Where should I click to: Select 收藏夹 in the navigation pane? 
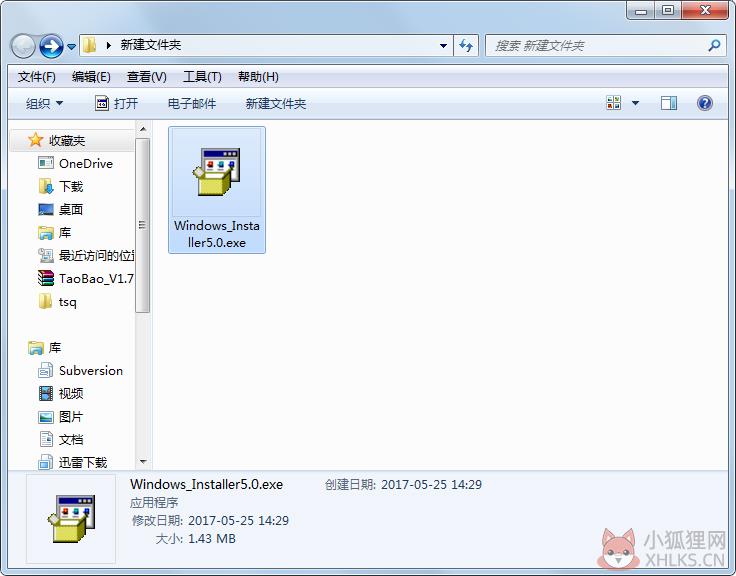click(67, 140)
